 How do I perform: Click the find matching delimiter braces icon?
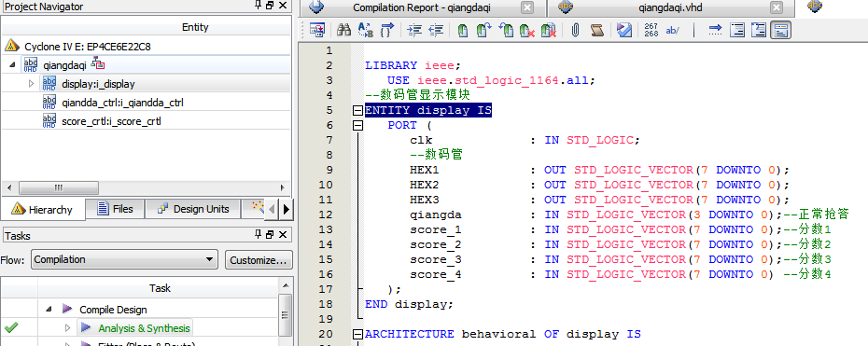387,30
